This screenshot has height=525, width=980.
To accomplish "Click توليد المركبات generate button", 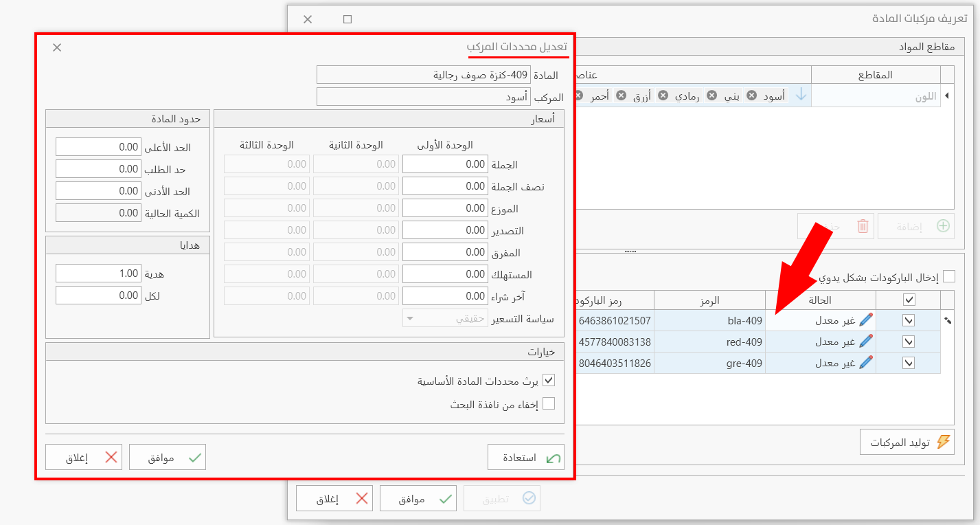I will (907, 442).
